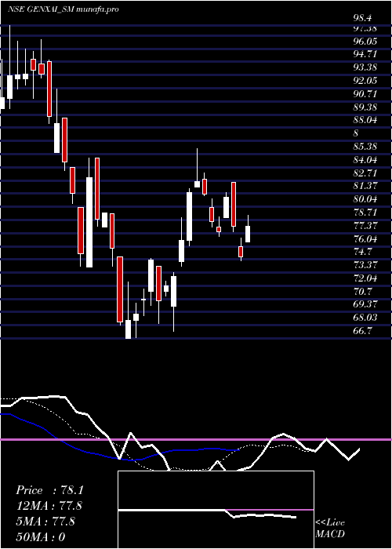Click the 98.4 price axis label

coord(362,18)
